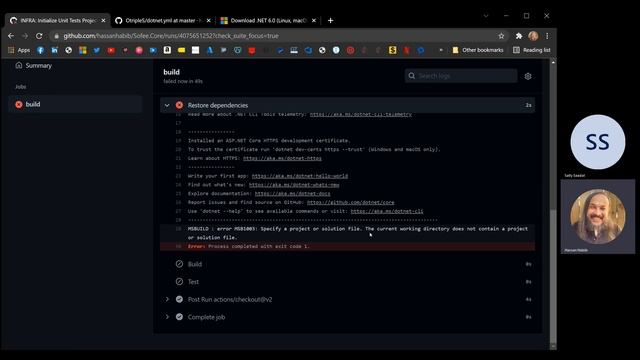The height and width of the screenshot is (360, 640).
Task: Collapse the Restore dependencies step
Action: click(167, 105)
